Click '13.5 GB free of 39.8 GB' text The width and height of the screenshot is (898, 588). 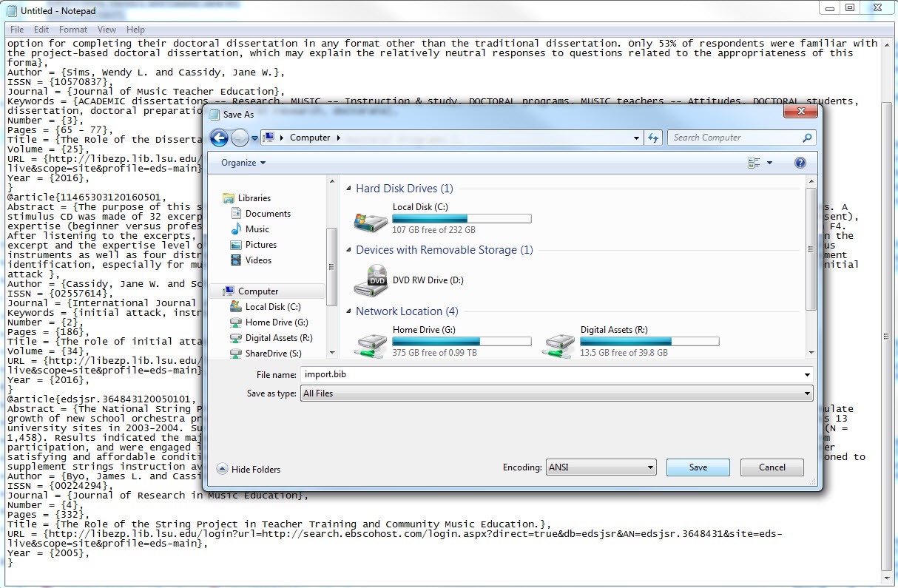click(624, 353)
